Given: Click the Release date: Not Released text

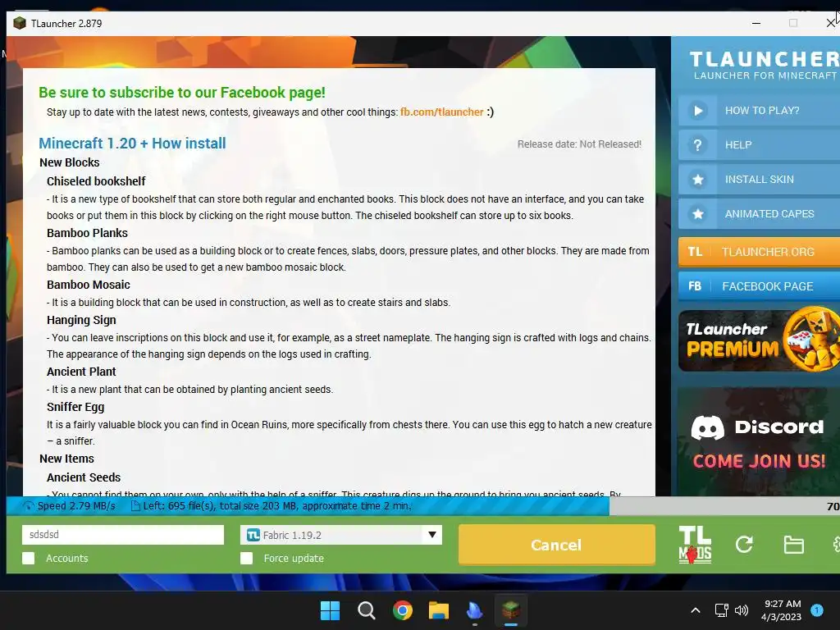Looking at the screenshot, I should (x=579, y=144).
